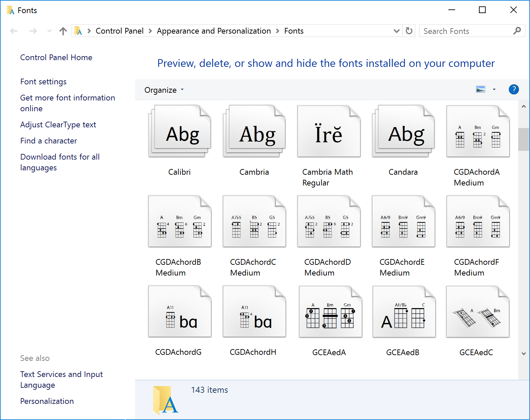Screen dimensions: 530x420
Task: Click the refresh button in address bar
Action: point(409,31)
